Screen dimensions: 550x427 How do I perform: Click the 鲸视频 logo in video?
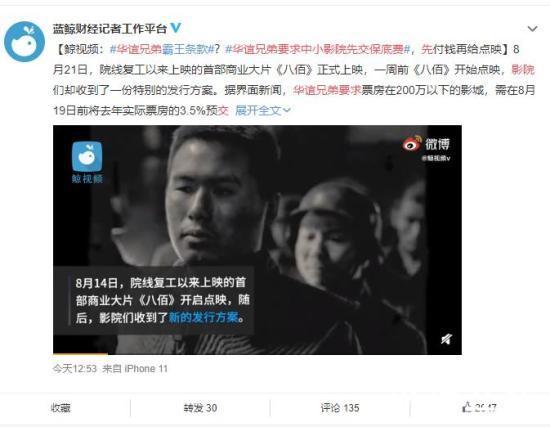[x=87, y=162]
